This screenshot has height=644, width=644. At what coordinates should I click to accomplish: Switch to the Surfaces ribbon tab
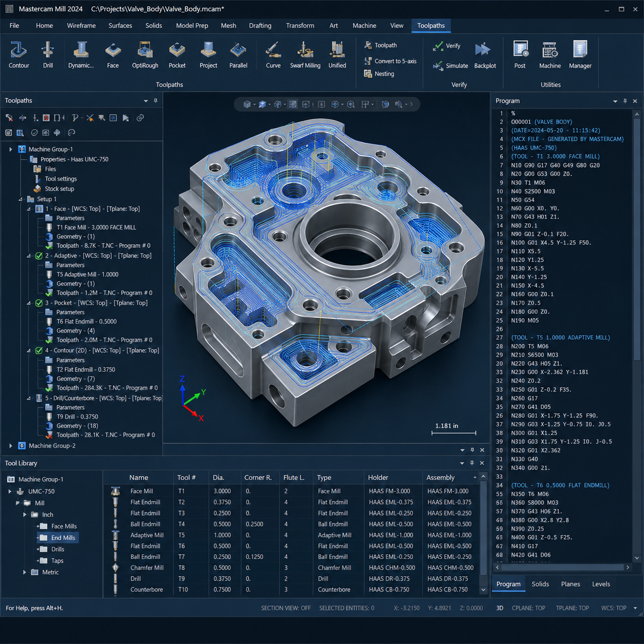pos(120,26)
